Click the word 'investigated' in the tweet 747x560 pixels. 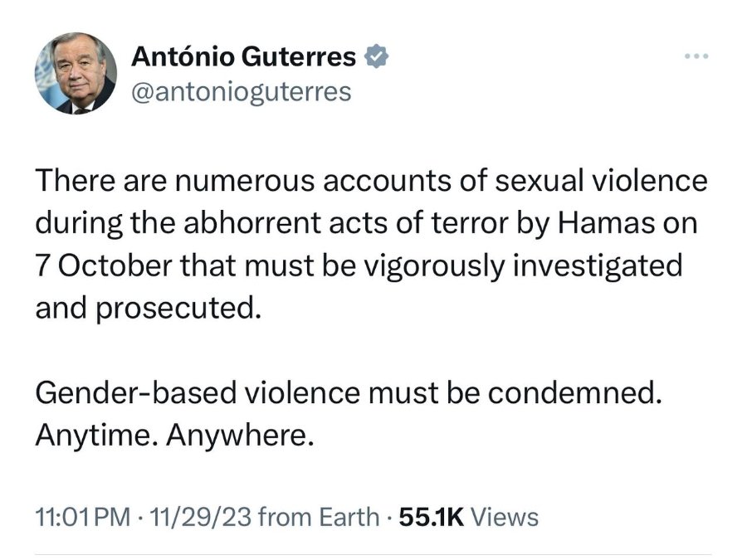tap(598, 265)
